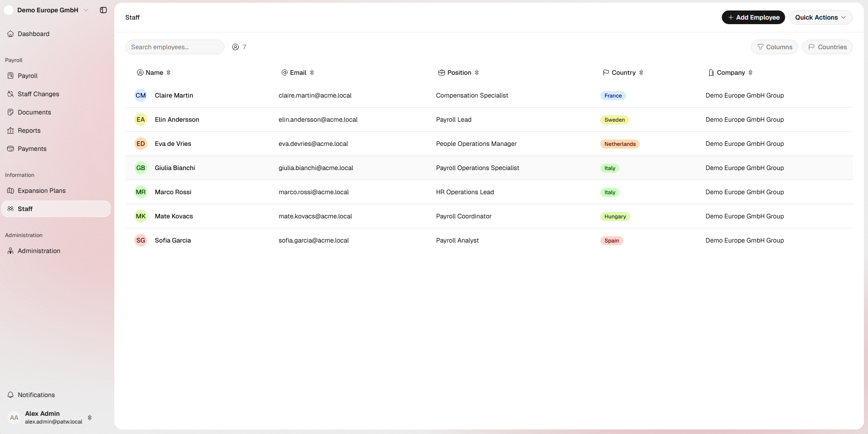Click the employee count person icon

[235, 47]
